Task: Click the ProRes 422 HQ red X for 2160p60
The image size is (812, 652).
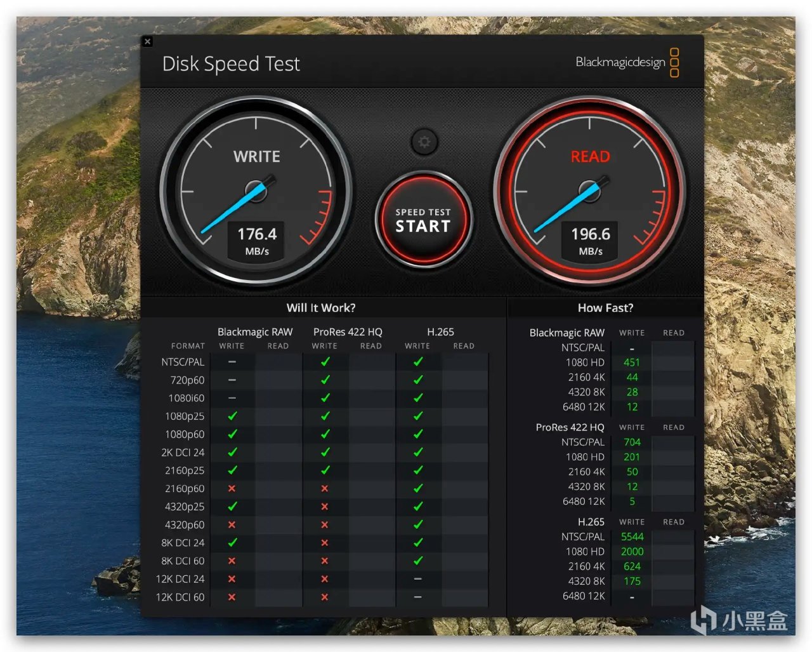Action: pos(325,488)
